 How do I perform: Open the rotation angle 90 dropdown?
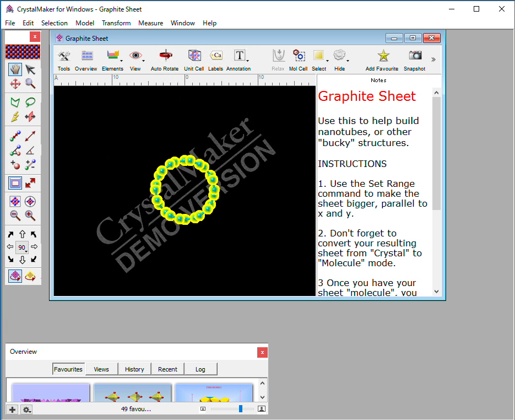[x=23, y=247]
